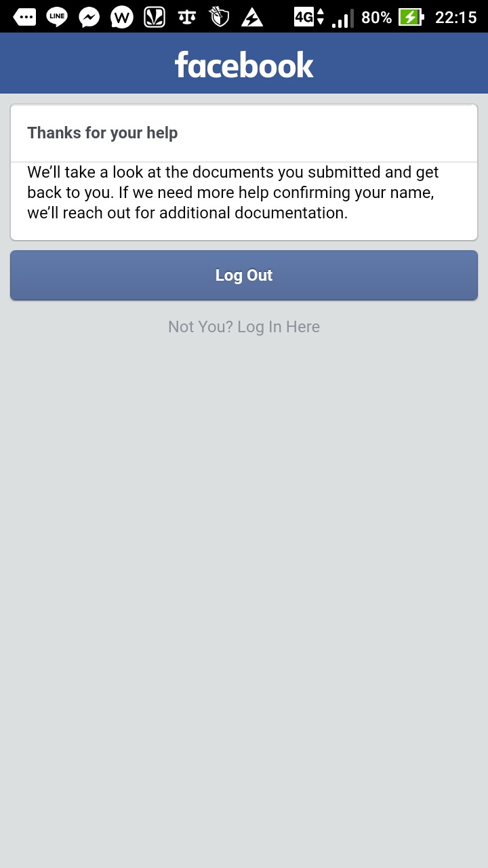Image resolution: width=488 pixels, height=868 pixels.
Task: Tap the signal strength bars
Action: click(343, 18)
